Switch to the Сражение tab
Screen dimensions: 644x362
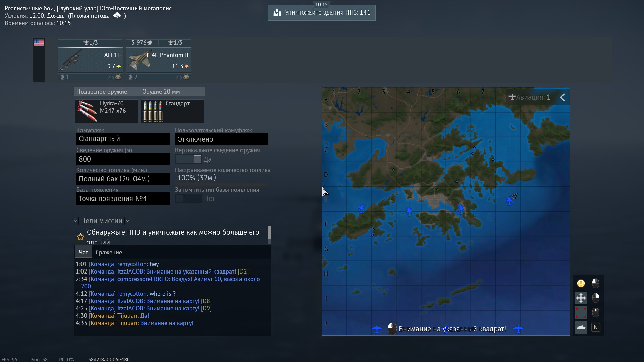(109, 252)
